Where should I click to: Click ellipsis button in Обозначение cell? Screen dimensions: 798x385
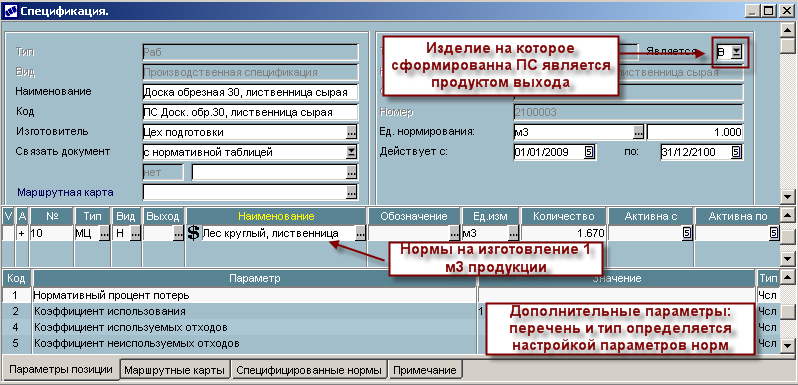coord(454,234)
